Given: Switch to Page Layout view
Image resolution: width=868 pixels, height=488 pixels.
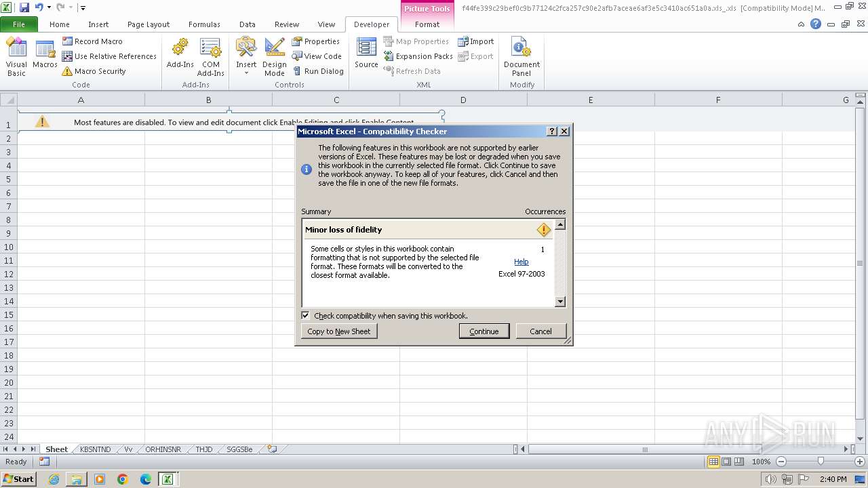Looking at the screenshot, I should [x=726, y=462].
